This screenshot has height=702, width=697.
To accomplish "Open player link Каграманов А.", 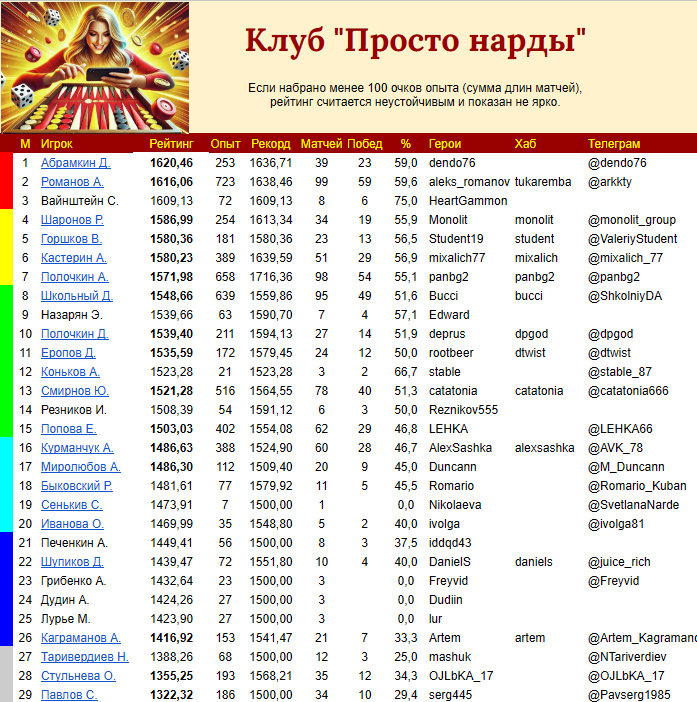I will tap(81, 638).
